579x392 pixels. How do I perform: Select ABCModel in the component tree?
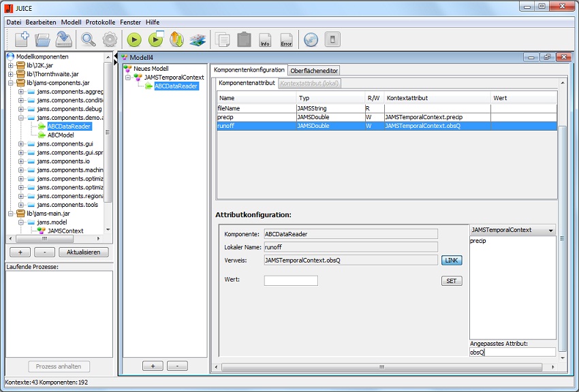point(61,135)
